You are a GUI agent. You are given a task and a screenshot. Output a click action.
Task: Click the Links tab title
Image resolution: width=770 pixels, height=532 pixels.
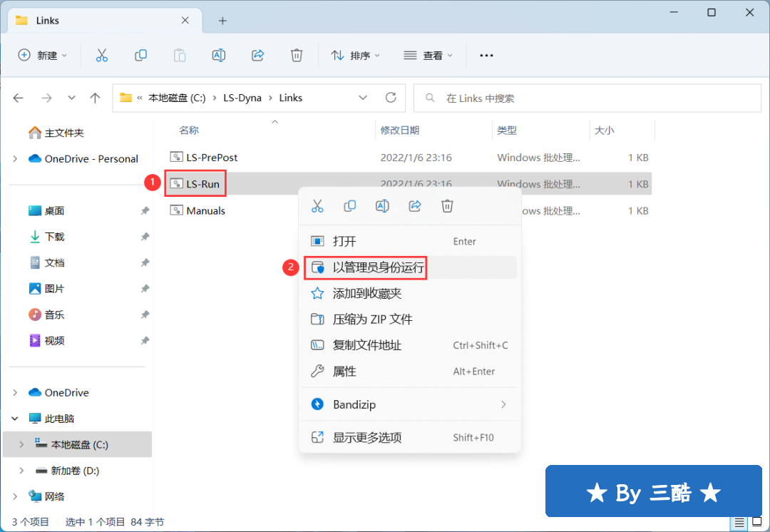click(48, 21)
